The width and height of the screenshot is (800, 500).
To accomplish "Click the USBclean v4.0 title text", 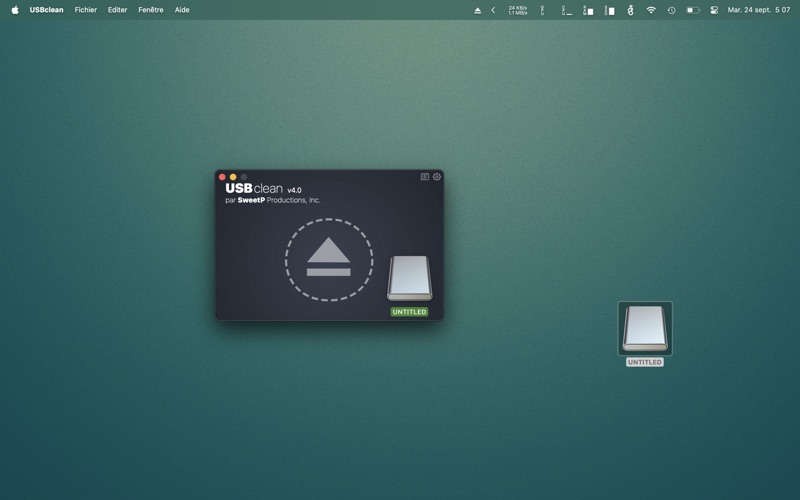I will click(x=263, y=188).
